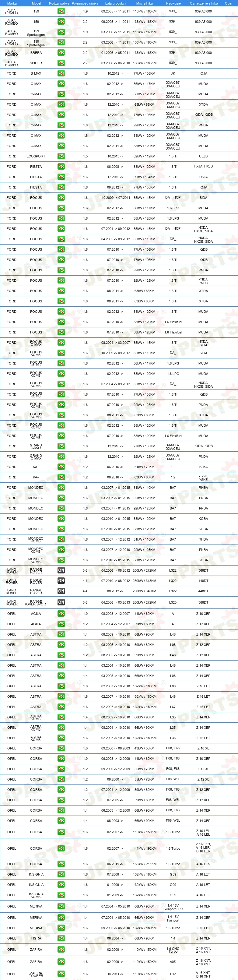
Task: Click the Rodzaj paliwa column header
Action: click(59, 3)
